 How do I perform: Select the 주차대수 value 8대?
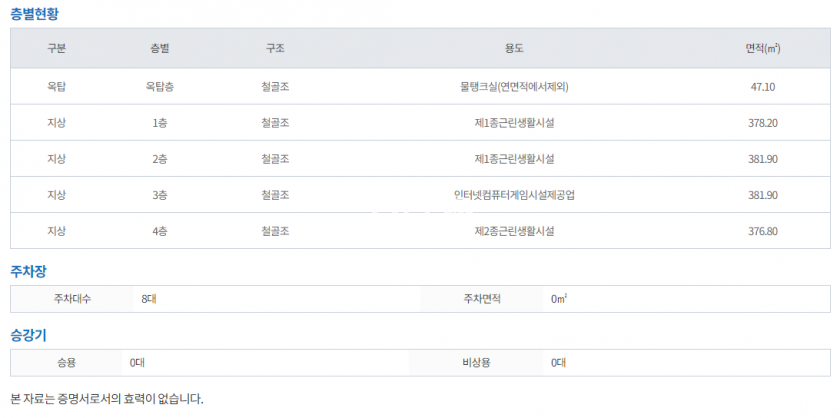pos(148,299)
